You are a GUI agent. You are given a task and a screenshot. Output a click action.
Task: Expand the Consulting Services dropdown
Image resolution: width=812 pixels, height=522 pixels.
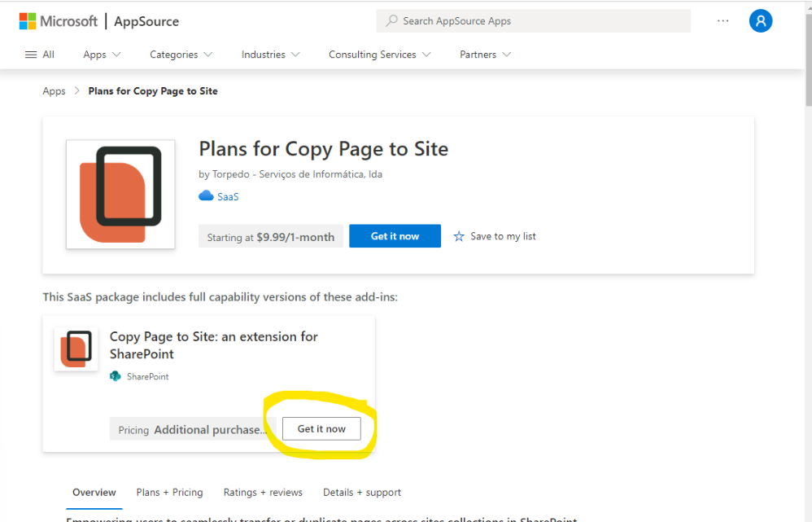click(380, 55)
